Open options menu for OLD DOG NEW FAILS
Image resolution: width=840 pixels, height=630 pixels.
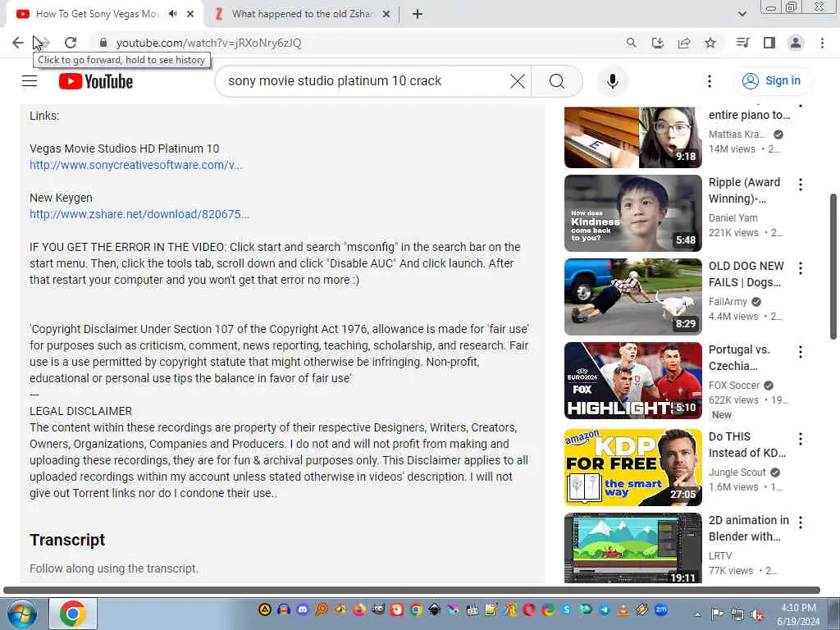click(801, 268)
